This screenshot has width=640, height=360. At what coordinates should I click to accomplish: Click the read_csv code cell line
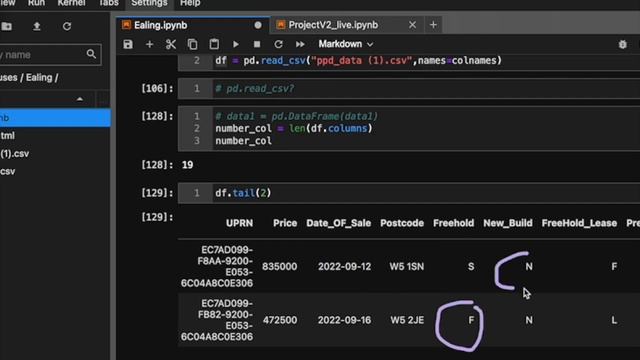[x=358, y=60]
